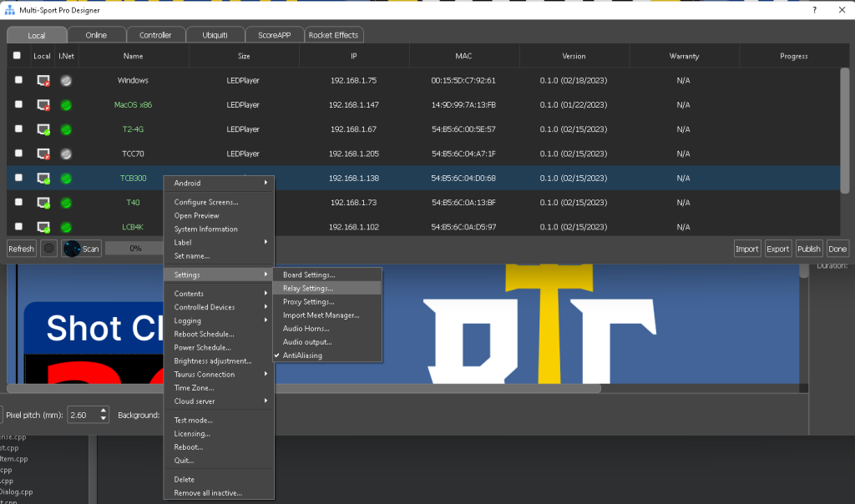Viewport: 855px width, 504px height.
Task: Select Import Meet Manager... item
Action: point(327,315)
